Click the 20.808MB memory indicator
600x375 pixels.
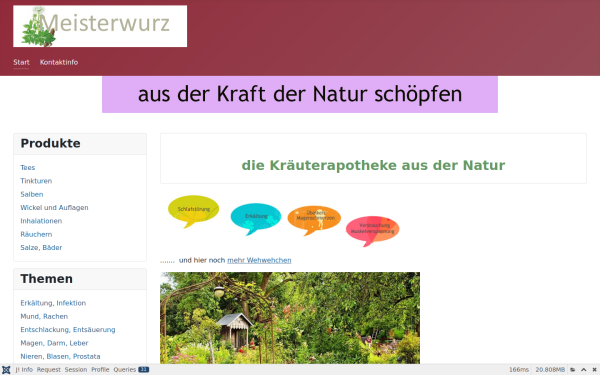pyautogui.click(x=550, y=370)
